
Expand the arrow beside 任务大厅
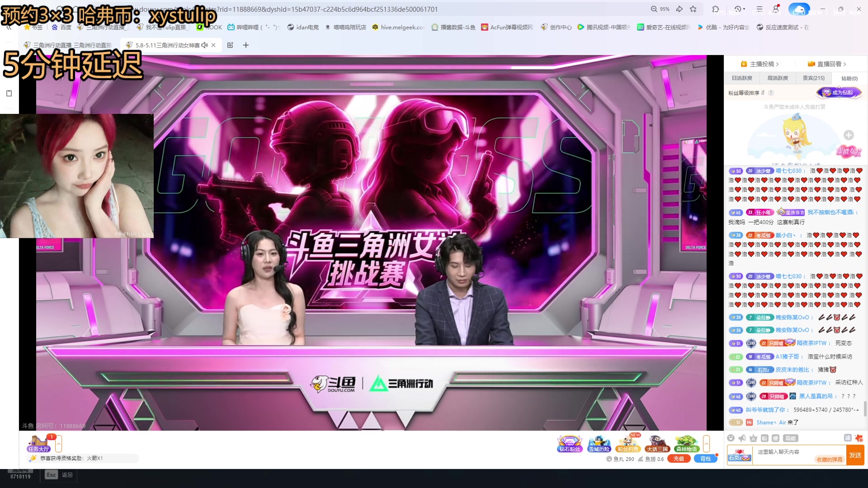(58, 444)
